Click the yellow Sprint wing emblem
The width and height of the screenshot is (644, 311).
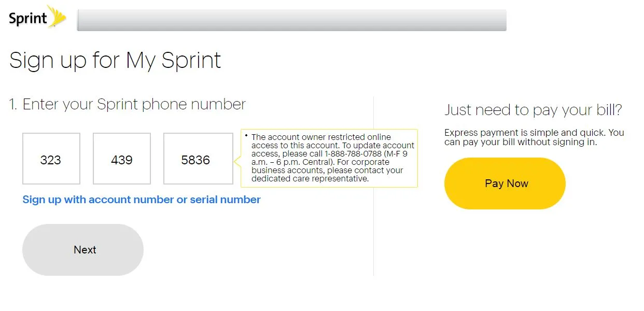pyautogui.click(x=57, y=16)
